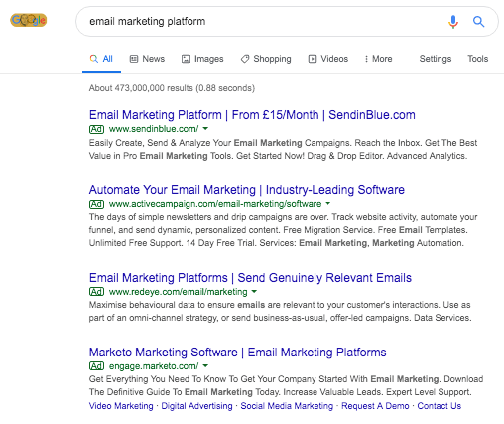Open the More search categories menu

[x=378, y=59]
